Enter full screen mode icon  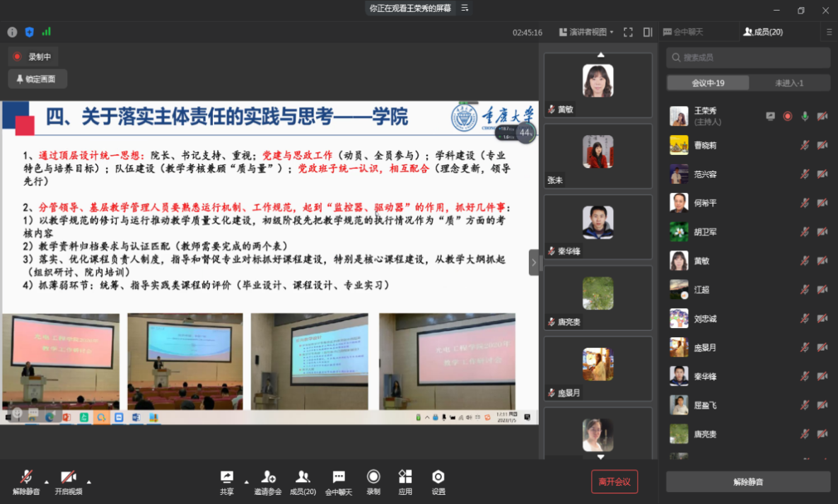tap(628, 32)
